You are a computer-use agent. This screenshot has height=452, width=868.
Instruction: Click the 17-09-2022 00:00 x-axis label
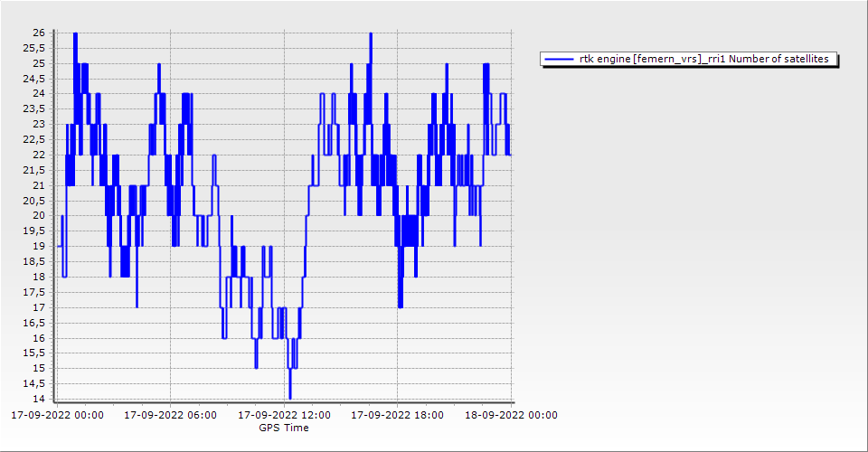[x=57, y=416]
